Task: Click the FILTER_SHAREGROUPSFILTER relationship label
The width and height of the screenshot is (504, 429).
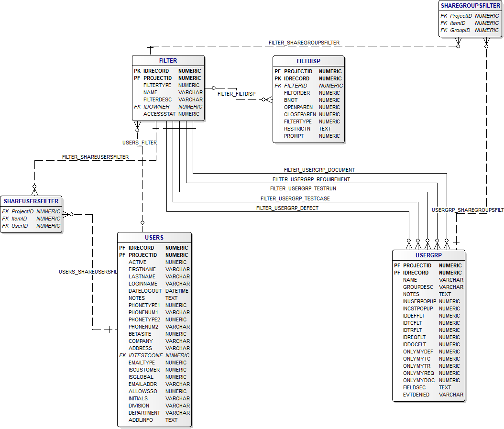Action: tap(304, 43)
